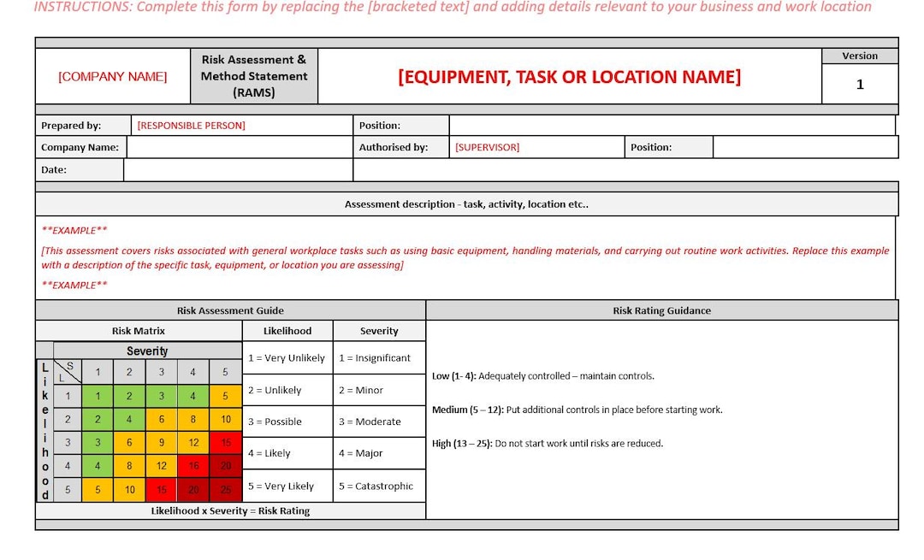Screen dimensions: 924x560
Task: Click the green 3 cell in likelihood row 3
Action: point(98,442)
